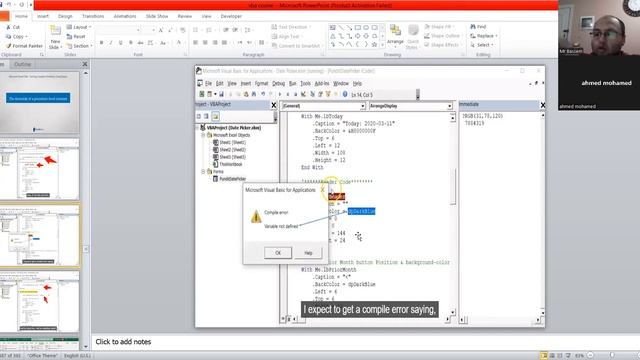Screen dimensions: 640x360
Task: Click the numbering list icon
Action: (209, 30)
